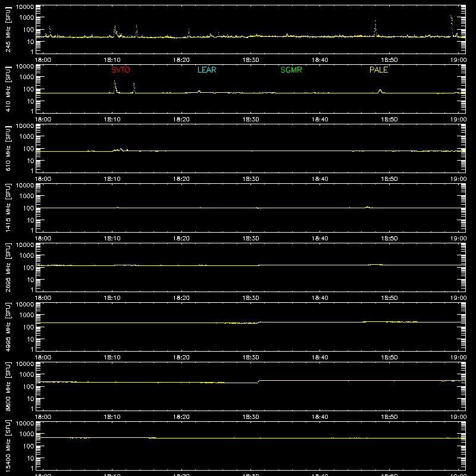476x476 pixels.
Task: Click the 18:40 label under the 1415 MHz plot
Action: coord(320,239)
